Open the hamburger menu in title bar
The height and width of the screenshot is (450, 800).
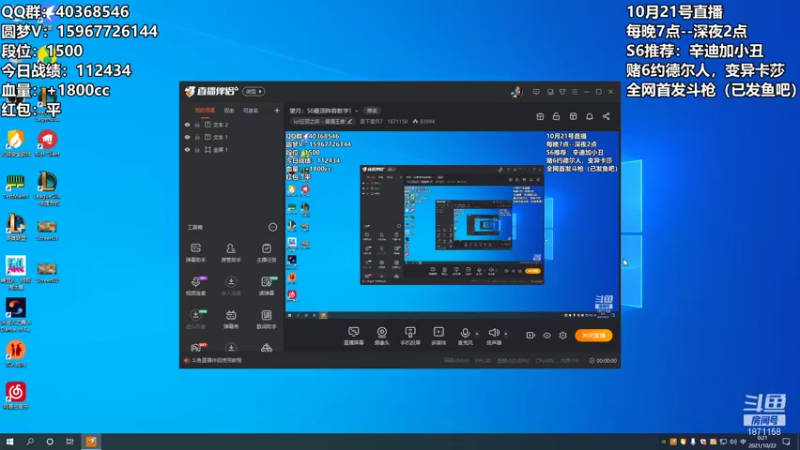pos(574,92)
